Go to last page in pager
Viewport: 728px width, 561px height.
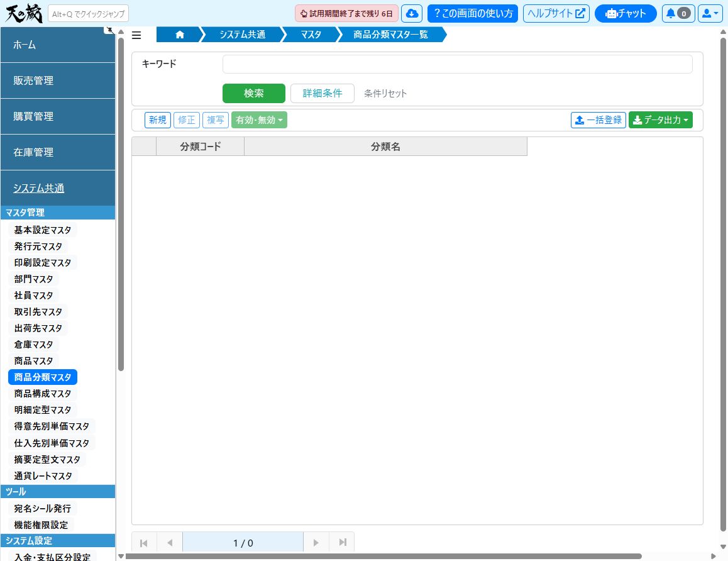[342, 542]
